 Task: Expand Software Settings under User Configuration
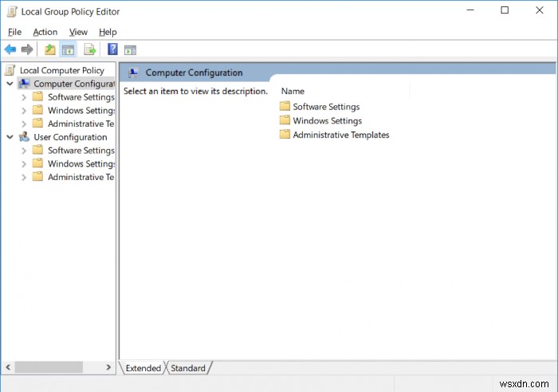click(24, 151)
